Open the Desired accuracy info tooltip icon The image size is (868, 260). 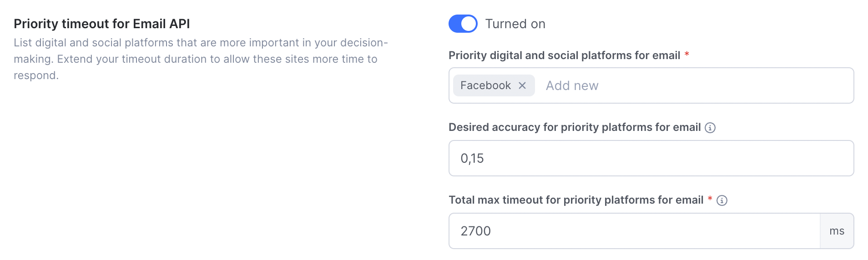tap(710, 128)
